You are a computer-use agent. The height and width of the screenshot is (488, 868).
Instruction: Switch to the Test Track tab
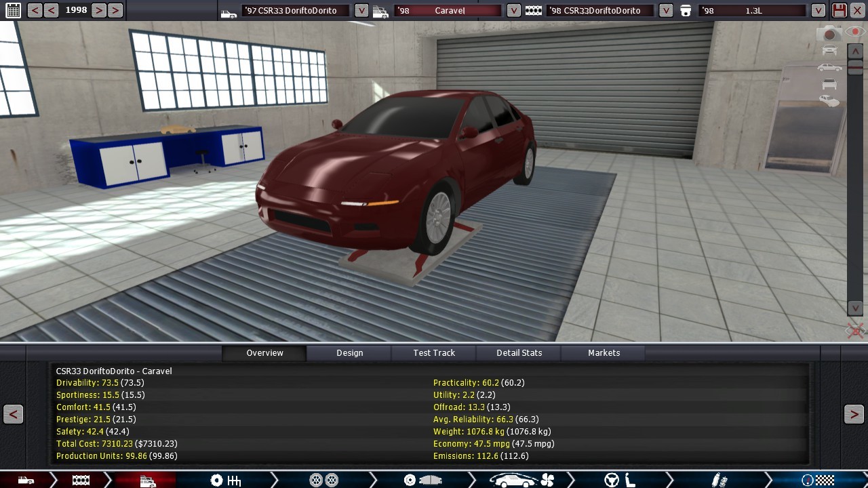(434, 353)
